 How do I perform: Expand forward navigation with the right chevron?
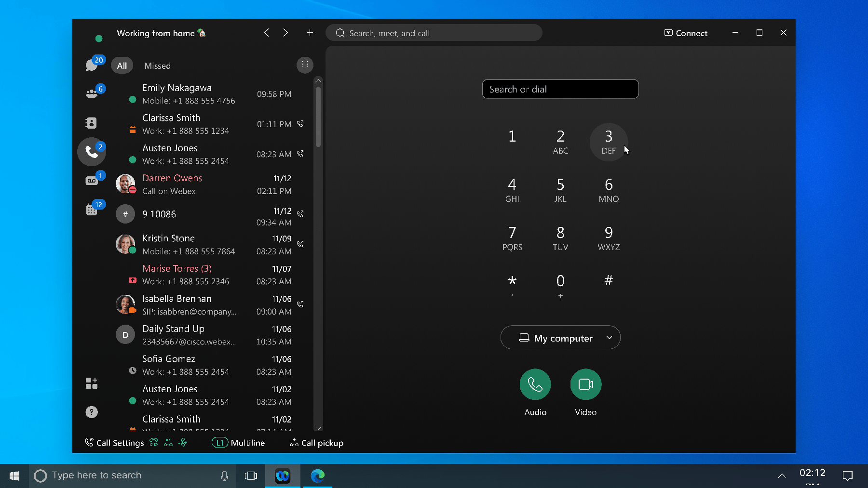click(285, 33)
